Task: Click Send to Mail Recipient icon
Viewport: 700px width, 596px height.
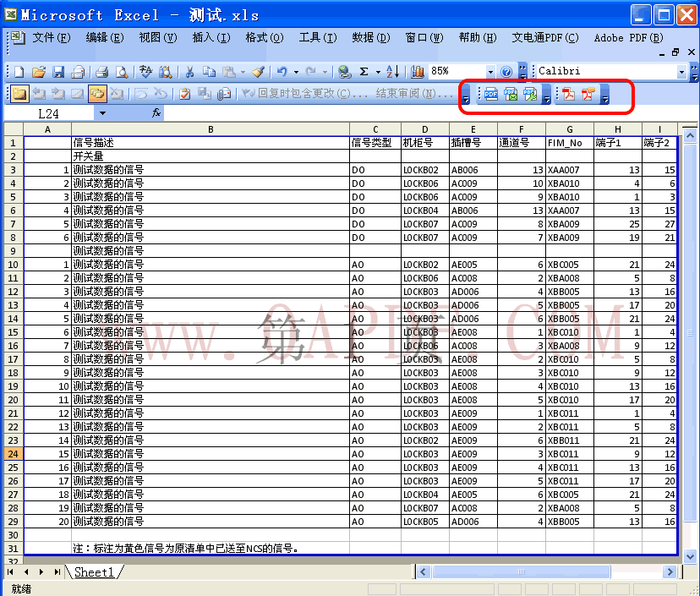Action: (x=224, y=94)
